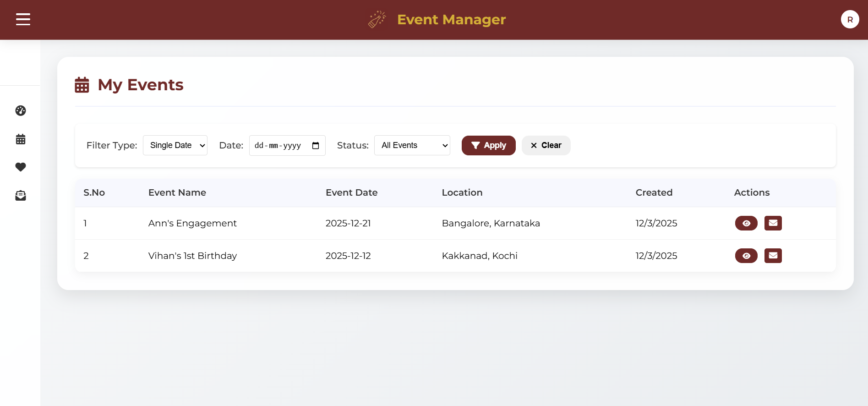Open the date picker calendar icon
This screenshot has height=406, width=868.
pos(316,145)
